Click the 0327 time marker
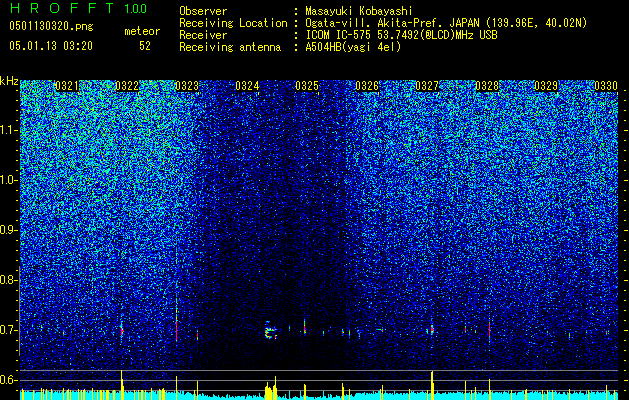 [x=427, y=85]
